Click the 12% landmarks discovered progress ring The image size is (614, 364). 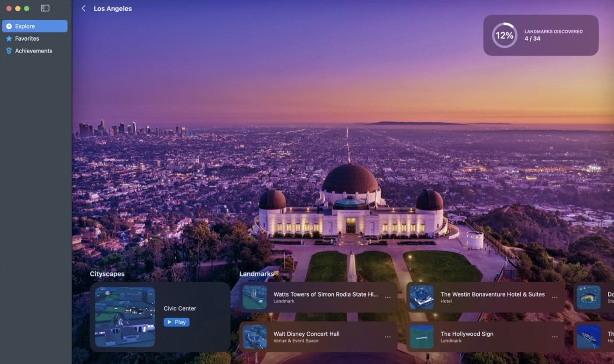[x=504, y=35]
